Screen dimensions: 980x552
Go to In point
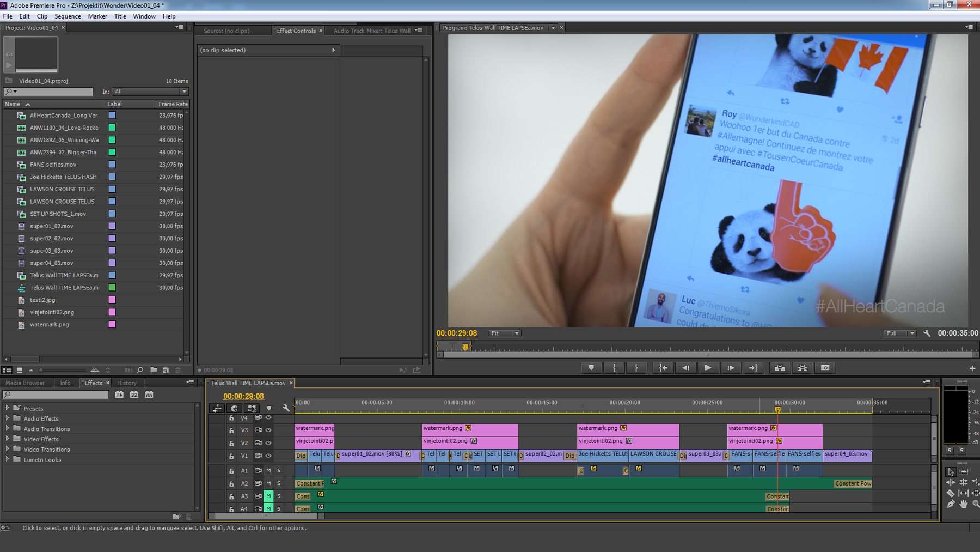pos(663,368)
